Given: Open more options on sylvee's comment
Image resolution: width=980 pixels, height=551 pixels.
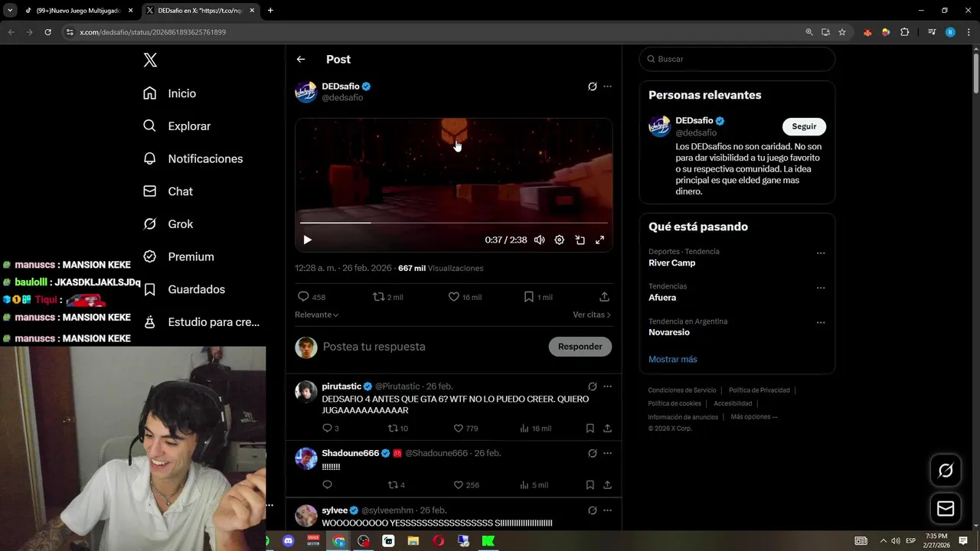Looking at the screenshot, I should click(x=607, y=510).
